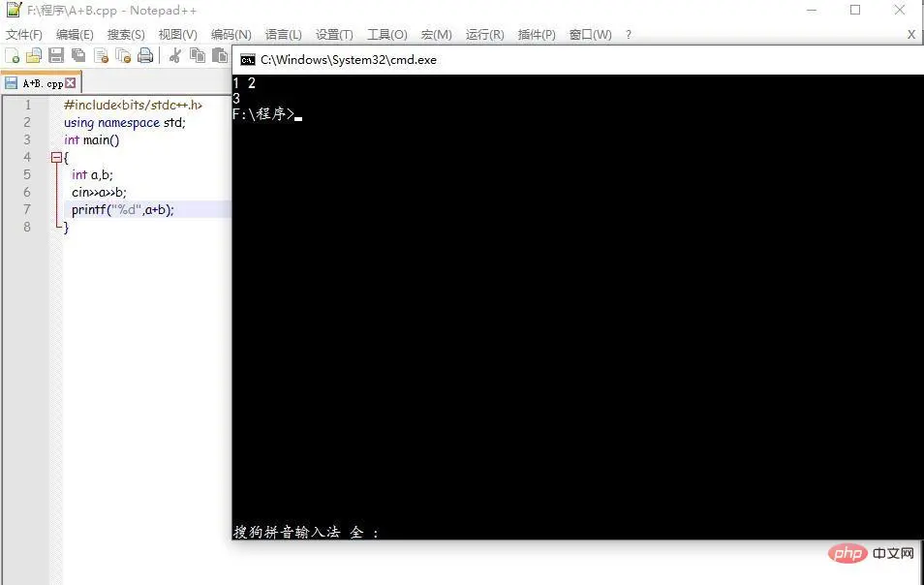The width and height of the screenshot is (924, 585).
Task: Paste from clipboard via toolbar icon
Action: [x=221, y=55]
